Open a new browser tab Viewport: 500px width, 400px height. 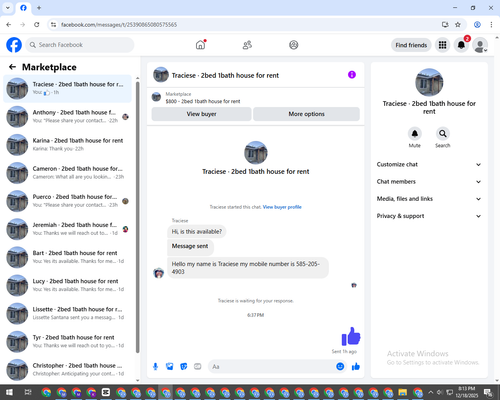39,8
